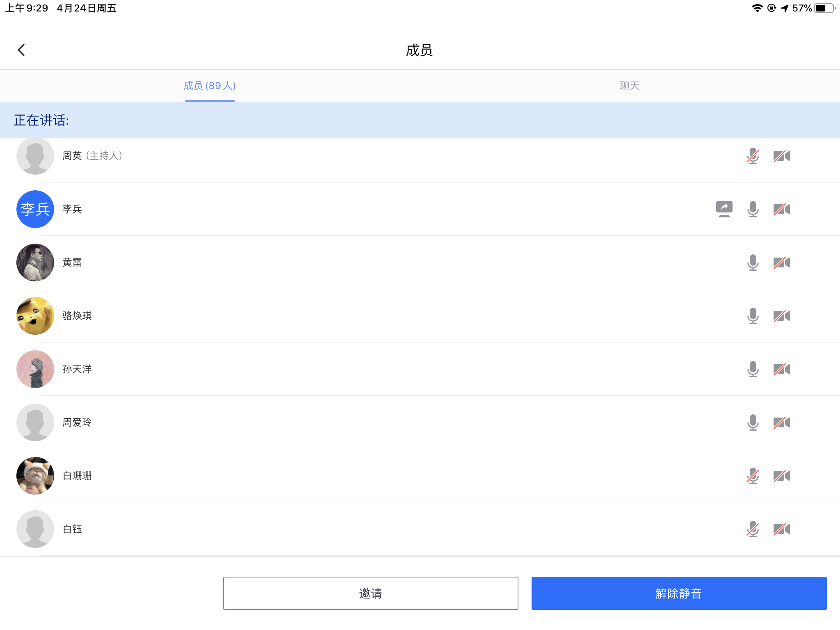
Task: Switch to the 聊天 tab
Action: [x=630, y=86]
